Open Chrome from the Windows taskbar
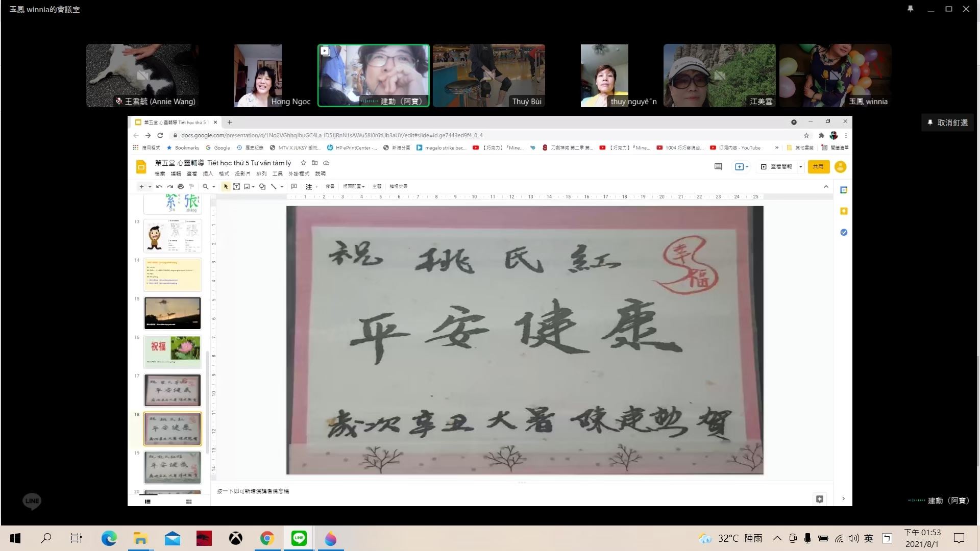The image size is (980, 551). click(267, 538)
